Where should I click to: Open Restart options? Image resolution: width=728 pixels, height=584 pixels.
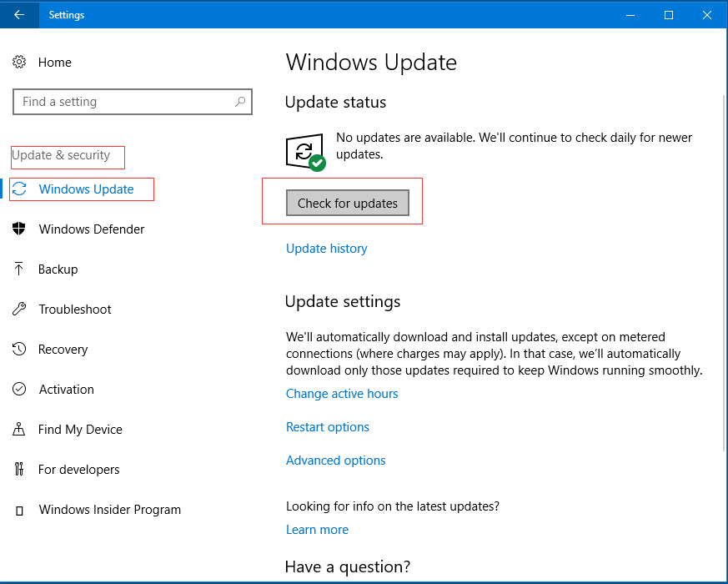click(328, 427)
